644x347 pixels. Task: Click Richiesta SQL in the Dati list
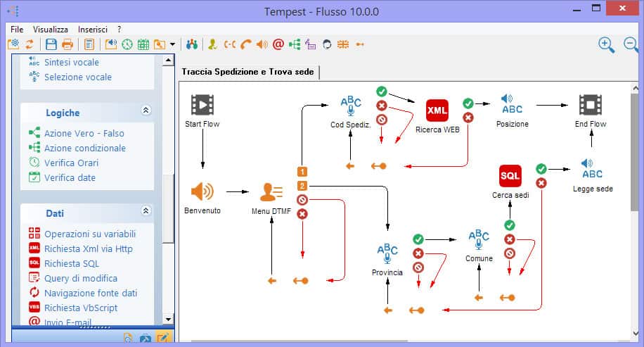coord(71,263)
